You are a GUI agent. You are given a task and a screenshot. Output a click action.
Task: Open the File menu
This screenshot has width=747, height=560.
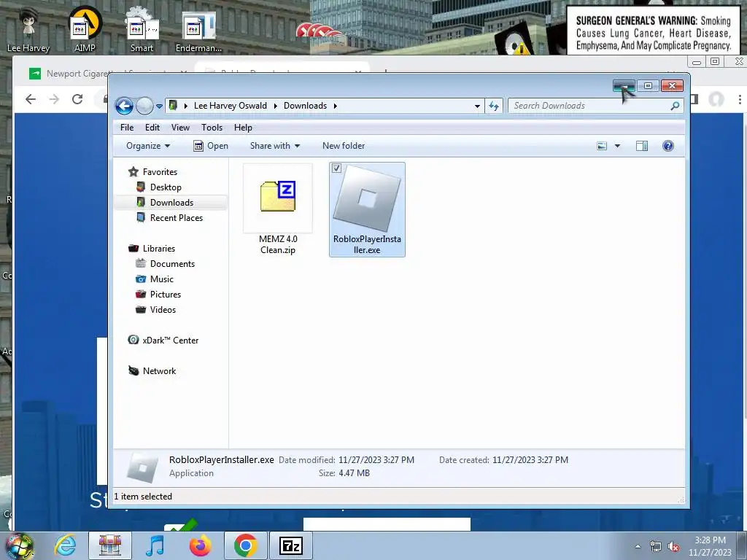tap(127, 127)
